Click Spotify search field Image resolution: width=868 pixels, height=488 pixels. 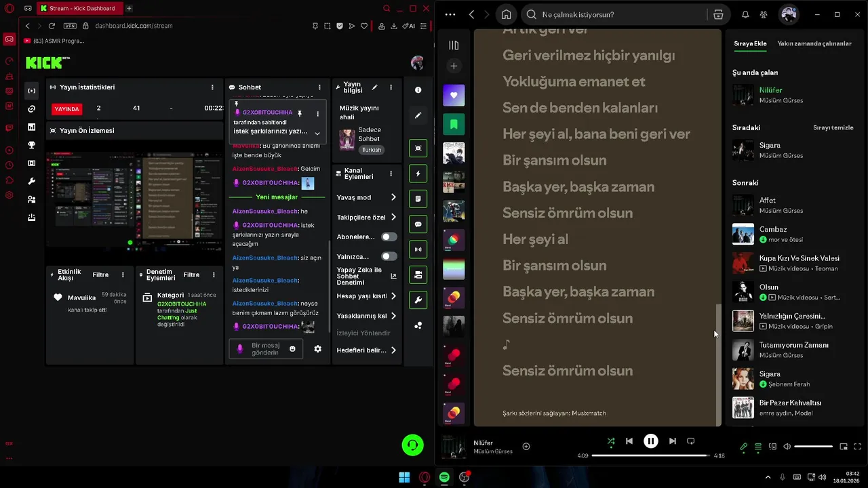614,14
